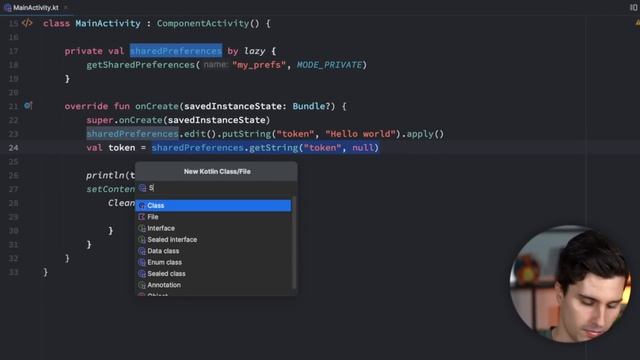Click the New Kotlin Class/File popup title

[x=217, y=171]
